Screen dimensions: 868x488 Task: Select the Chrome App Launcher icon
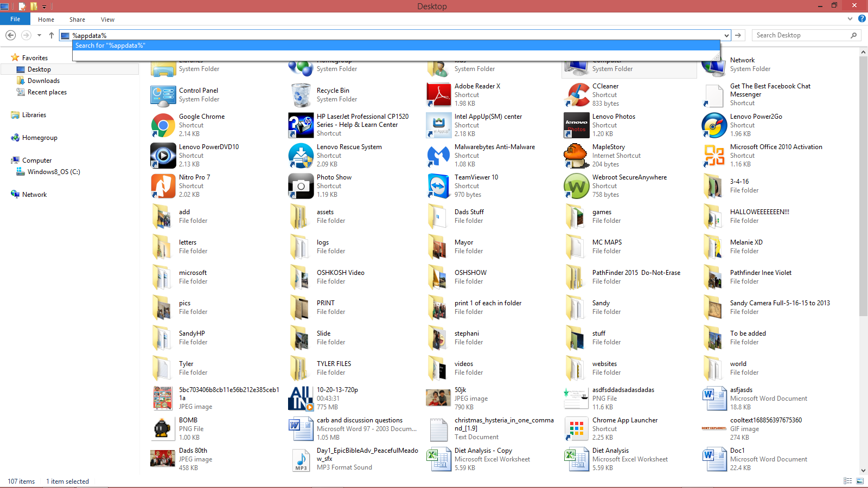point(576,429)
